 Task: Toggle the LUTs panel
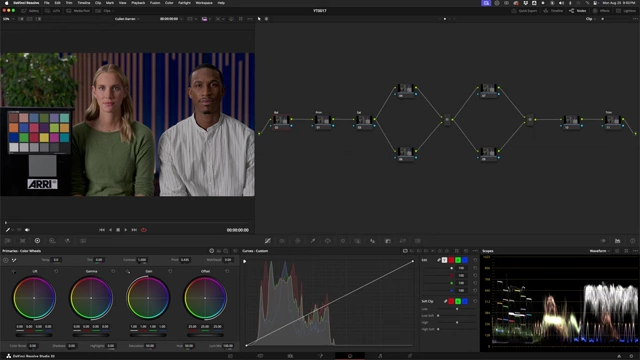[53, 11]
